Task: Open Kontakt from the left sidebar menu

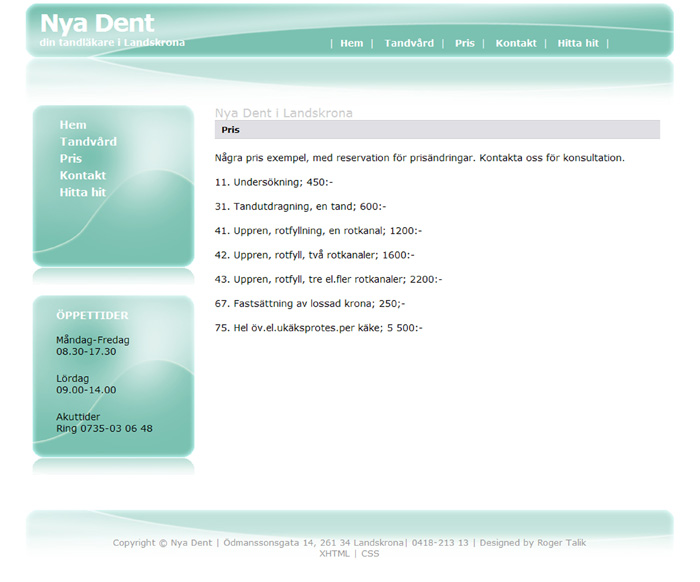Action: coord(83,175)
